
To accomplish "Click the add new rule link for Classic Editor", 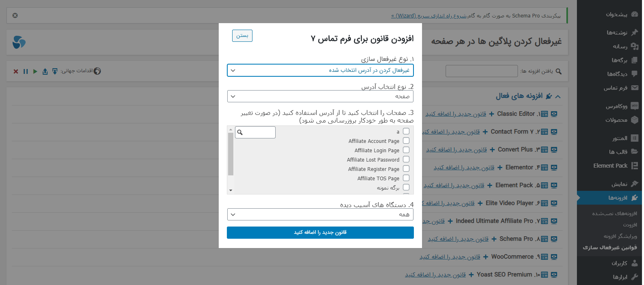I will (x=456, y=114).
